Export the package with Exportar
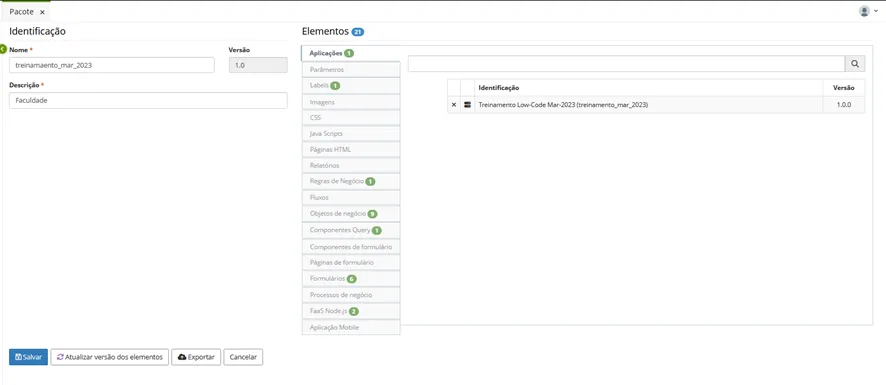This screenshot has width=886, height=385. point(196,357)
